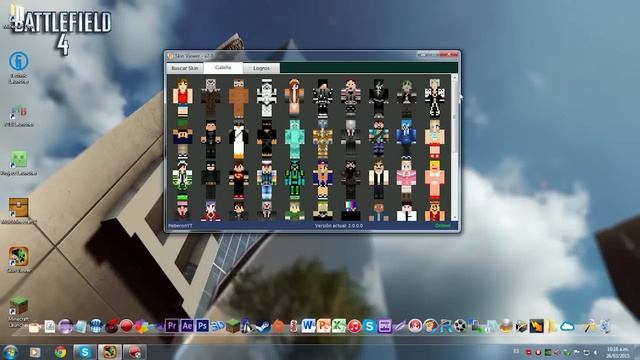Click the green Online status indicator

point(442,226)
